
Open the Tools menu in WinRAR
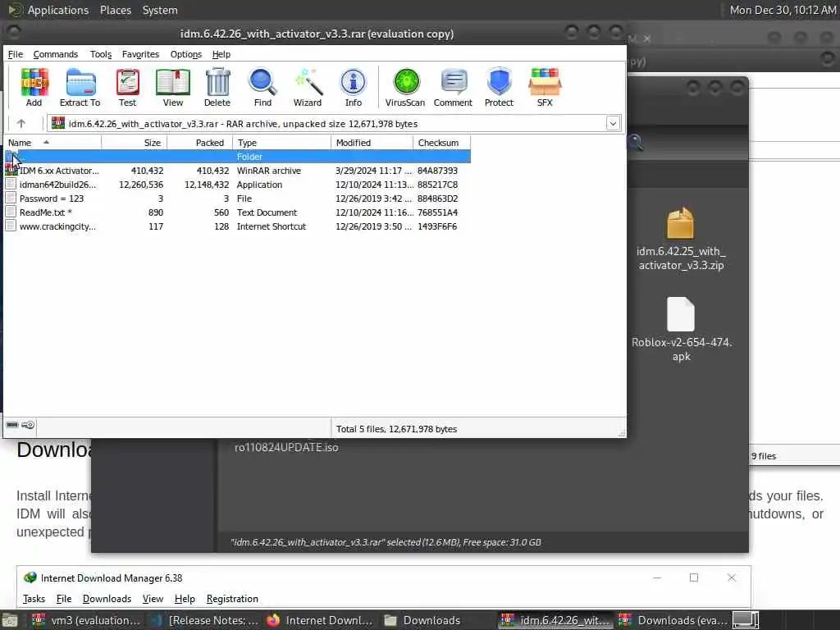click(x=101, y=54)
